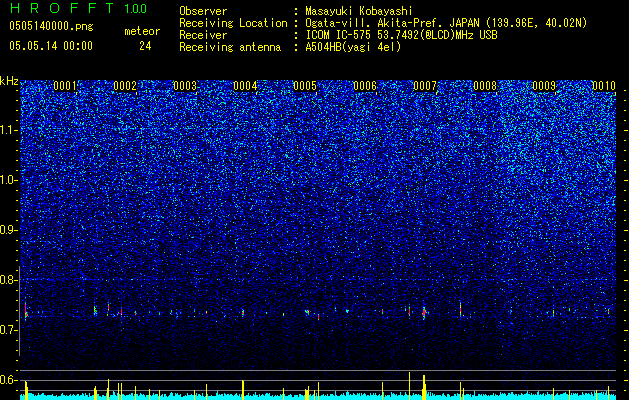Click the 0009 minute marker
This screenshot has width=629, height=400.
point(545,86)
